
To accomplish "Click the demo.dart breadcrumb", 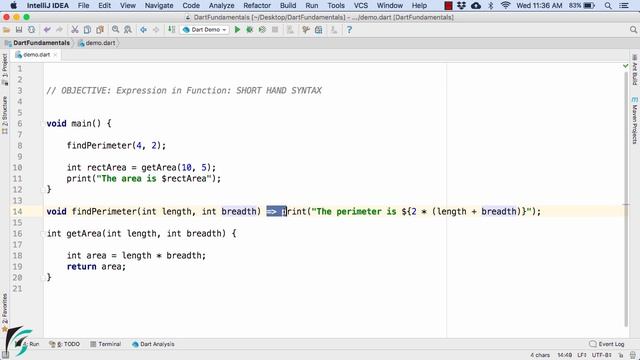I will point(97,43).
